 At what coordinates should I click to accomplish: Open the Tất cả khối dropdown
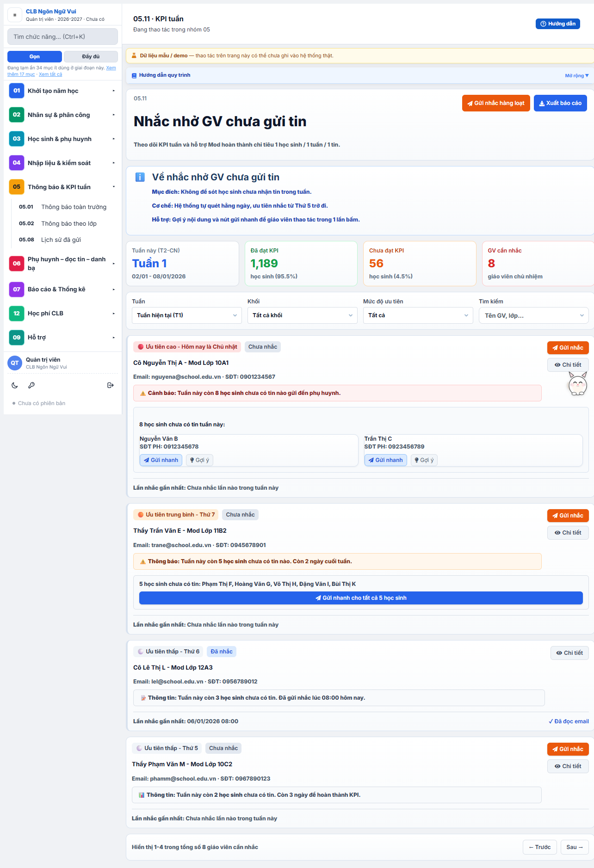pos(303,315)
